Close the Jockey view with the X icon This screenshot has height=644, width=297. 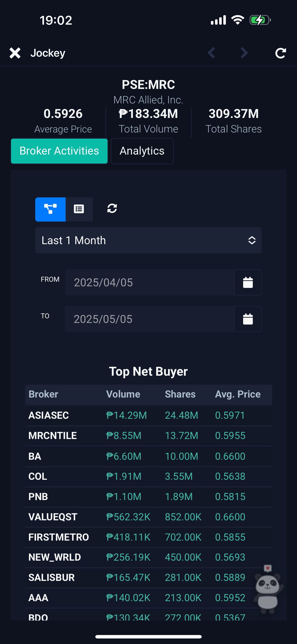pyautogui.click(x=15, y=53)
